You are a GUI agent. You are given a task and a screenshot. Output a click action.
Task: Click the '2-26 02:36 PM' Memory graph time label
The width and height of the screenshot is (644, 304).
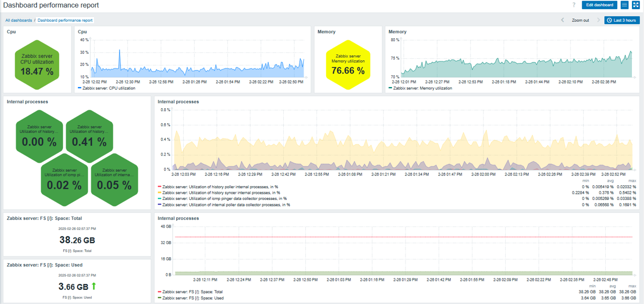(604, 82)
